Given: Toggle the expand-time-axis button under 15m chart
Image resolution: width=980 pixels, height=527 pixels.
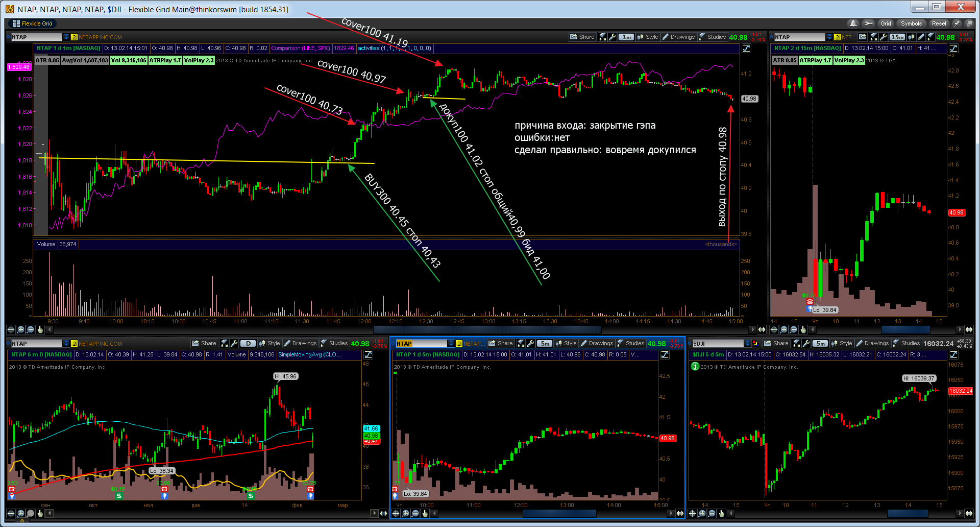Looking at the screenshot, I should point(969,329).
